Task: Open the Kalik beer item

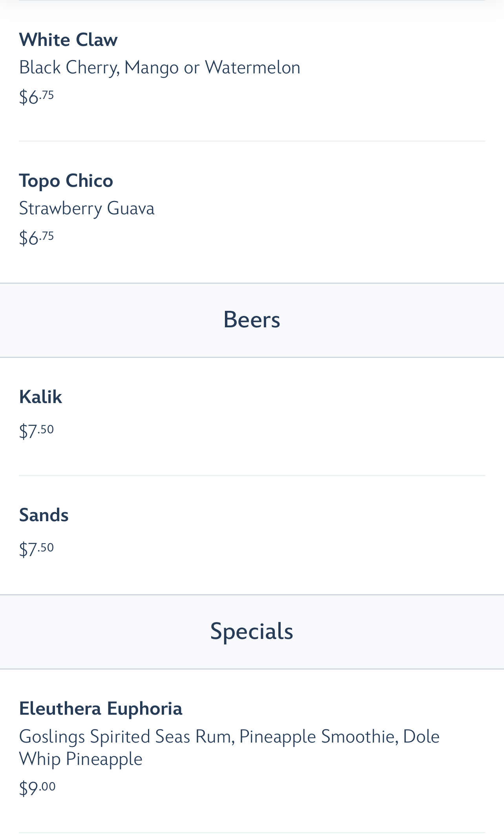Action: [x=40, y=397]
